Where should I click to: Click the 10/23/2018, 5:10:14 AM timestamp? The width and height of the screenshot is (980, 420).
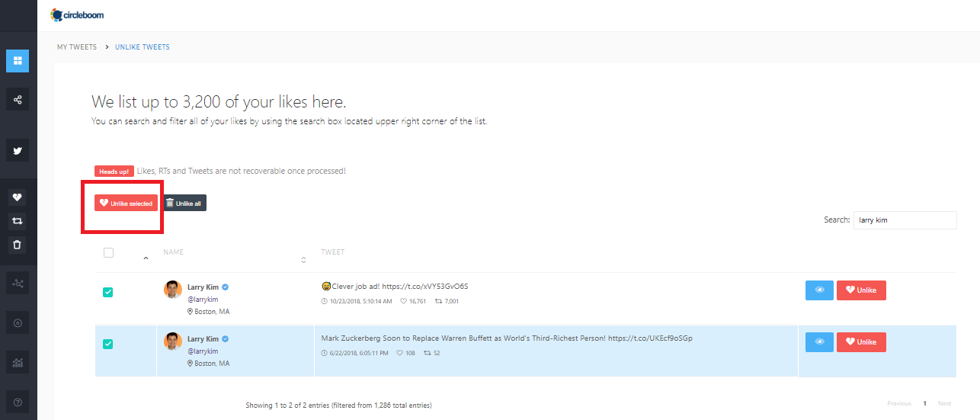(x=360, y=301)
